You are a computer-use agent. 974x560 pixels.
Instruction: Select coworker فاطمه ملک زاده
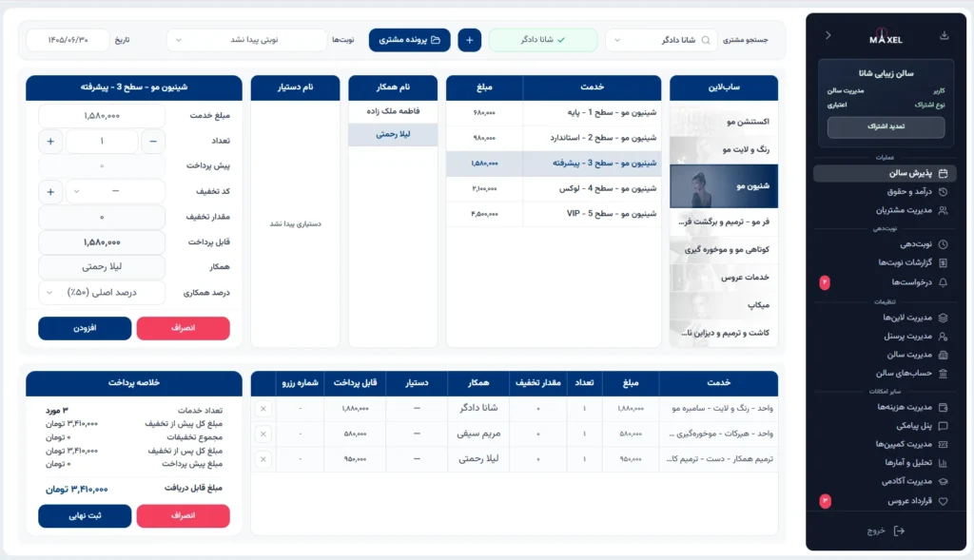click(393, 111)
